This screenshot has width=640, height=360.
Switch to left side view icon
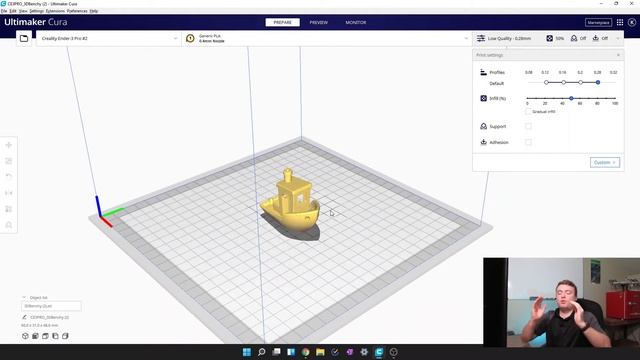[55, 336]
